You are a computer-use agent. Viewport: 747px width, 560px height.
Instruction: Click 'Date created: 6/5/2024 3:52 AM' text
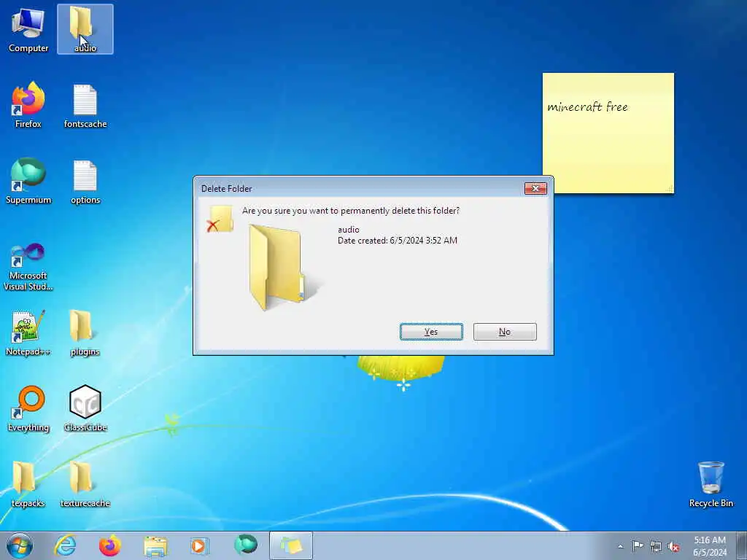[398, 241]
